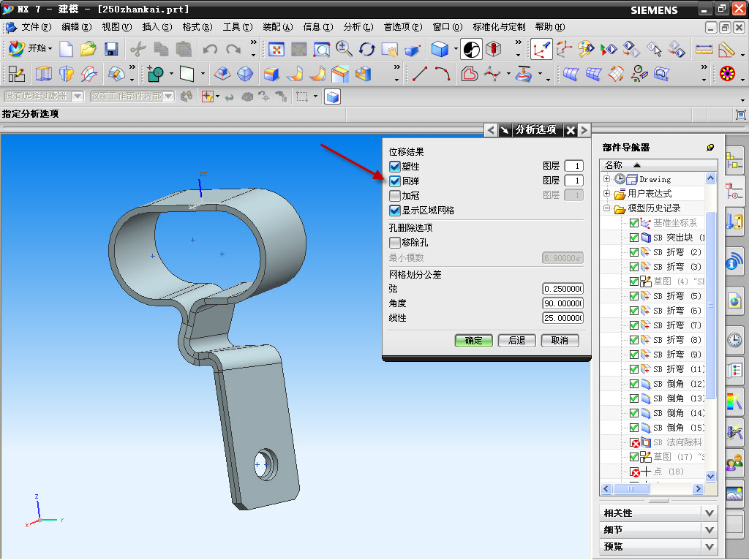Toggle checkbox for SB 突出块 feature
The height and width of the screenshot is (560, 749).
(634, 238)
